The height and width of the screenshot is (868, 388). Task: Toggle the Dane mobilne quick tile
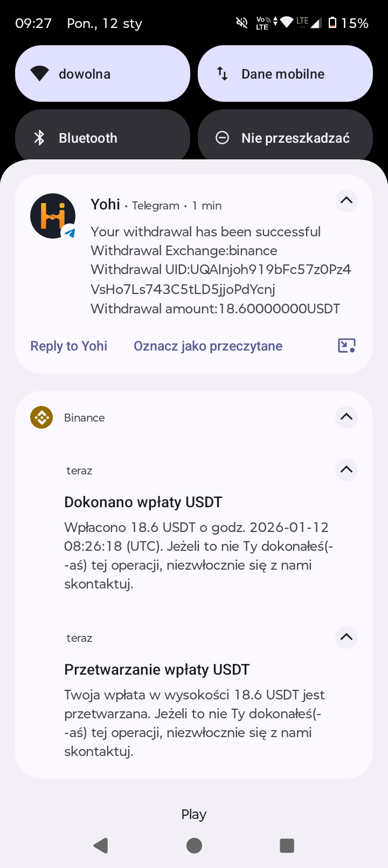[x=285, y=74]
